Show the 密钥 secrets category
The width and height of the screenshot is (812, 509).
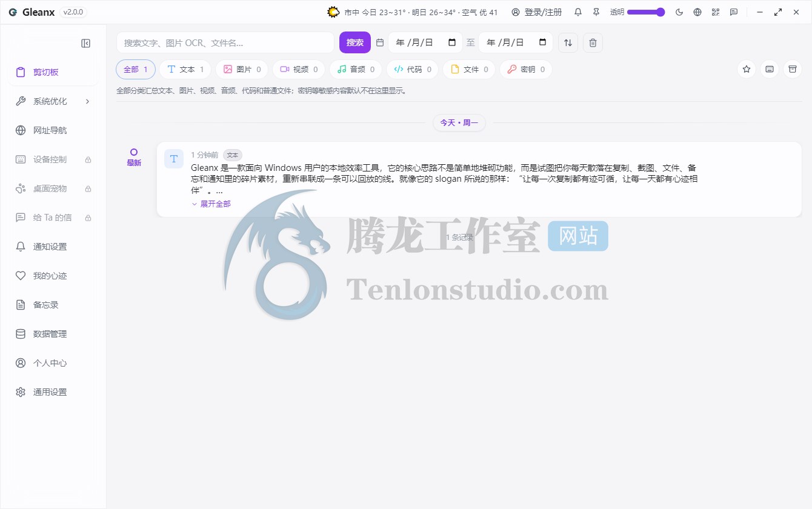(526, 69)
